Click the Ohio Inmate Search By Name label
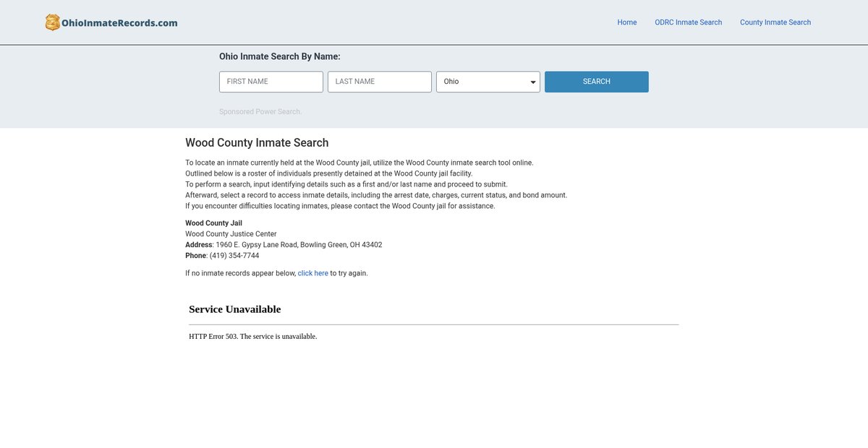Screen dimensions: 868x448 click(280, 56)
